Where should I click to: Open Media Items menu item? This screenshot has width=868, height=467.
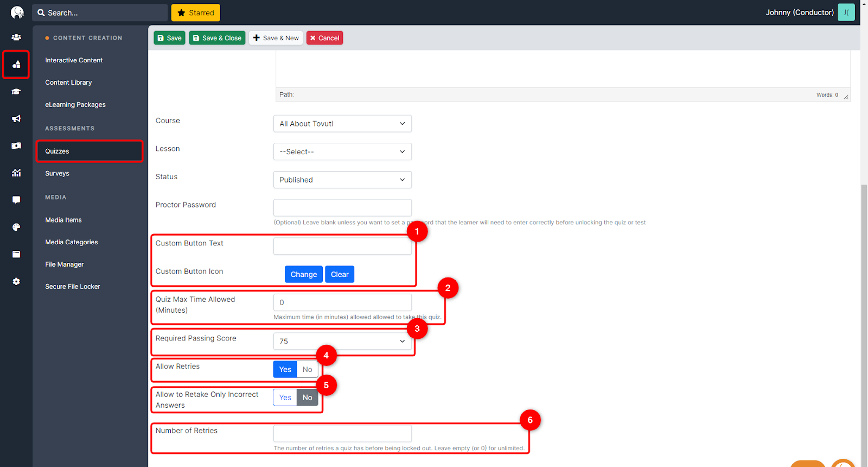click(x=63, y=220)
